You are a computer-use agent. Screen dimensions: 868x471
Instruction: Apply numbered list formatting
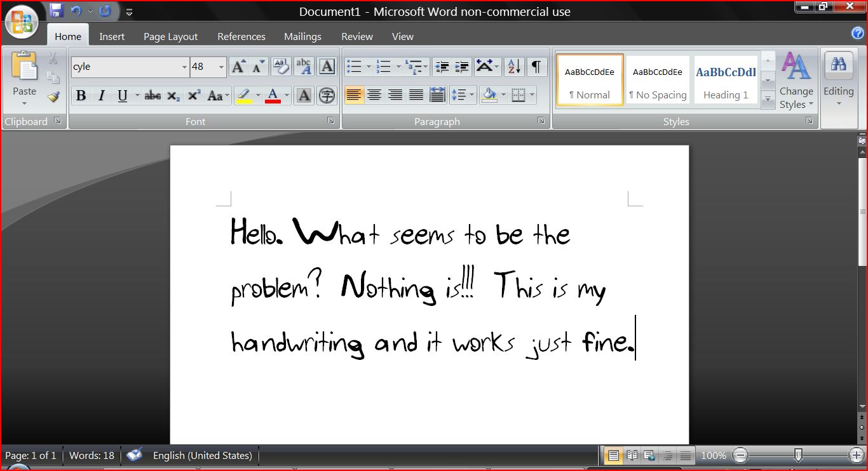[x=383, y=67]
